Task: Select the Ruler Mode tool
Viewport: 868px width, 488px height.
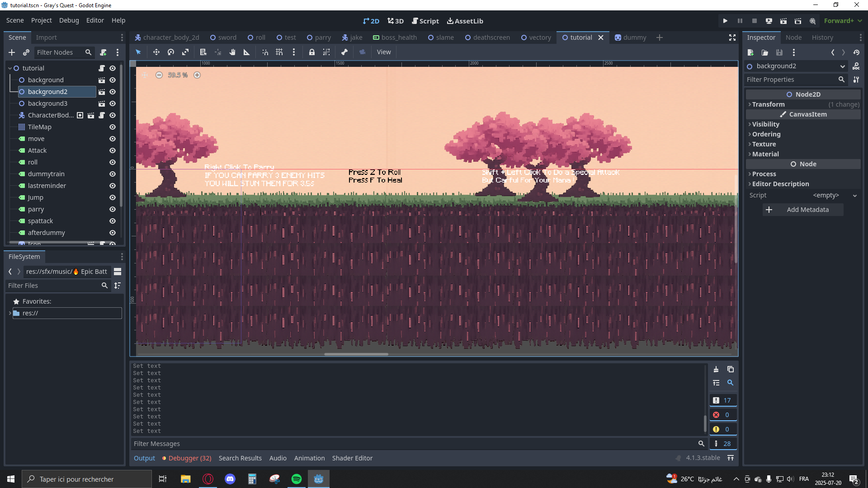Action: [247, 52]
